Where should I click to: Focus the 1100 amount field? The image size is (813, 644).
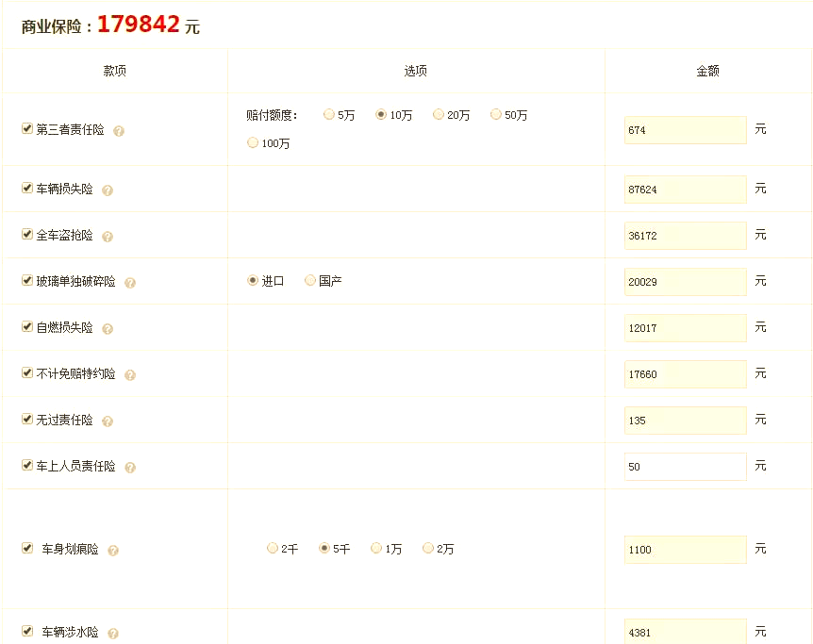click(686, 550)
